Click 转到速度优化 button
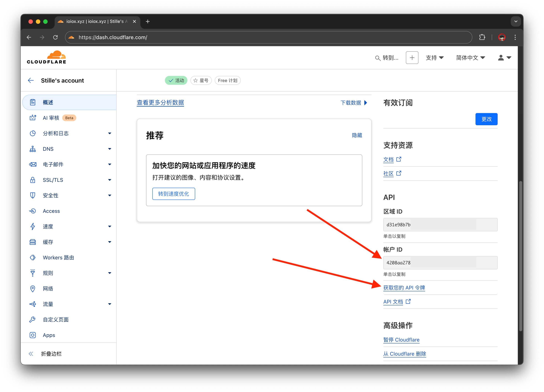Viewport: 544px width, 392px height. point(174,194)
